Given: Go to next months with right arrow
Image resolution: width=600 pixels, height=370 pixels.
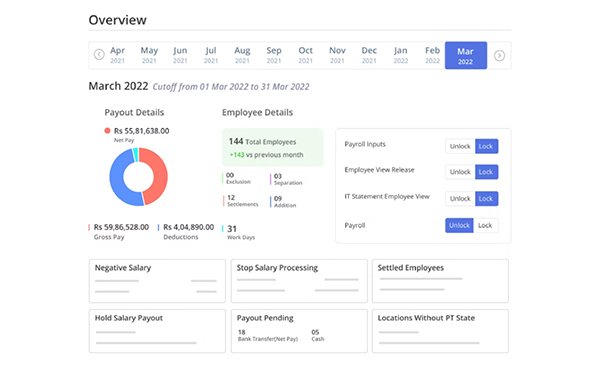Looking at the screenshot, I should click(499, 55).
